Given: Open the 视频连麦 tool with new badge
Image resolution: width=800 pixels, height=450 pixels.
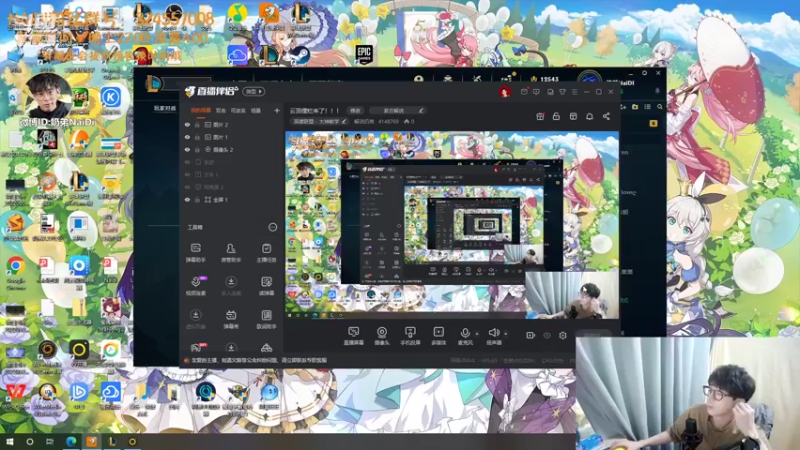Looking at the screenshot, I should 196,286.
